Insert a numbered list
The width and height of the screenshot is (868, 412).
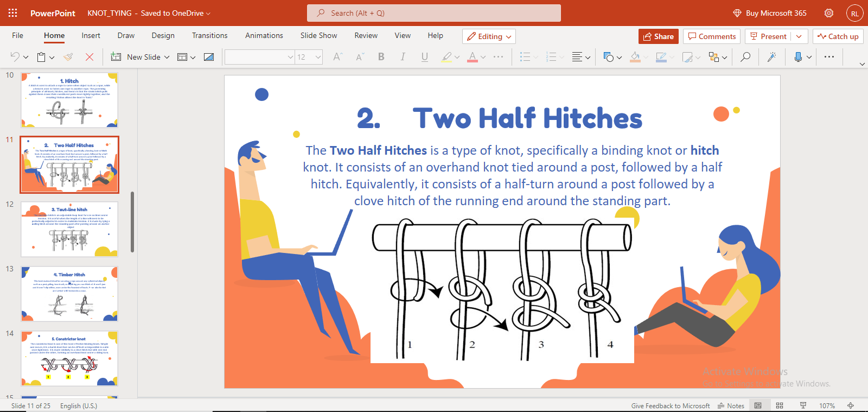point(551,57)
